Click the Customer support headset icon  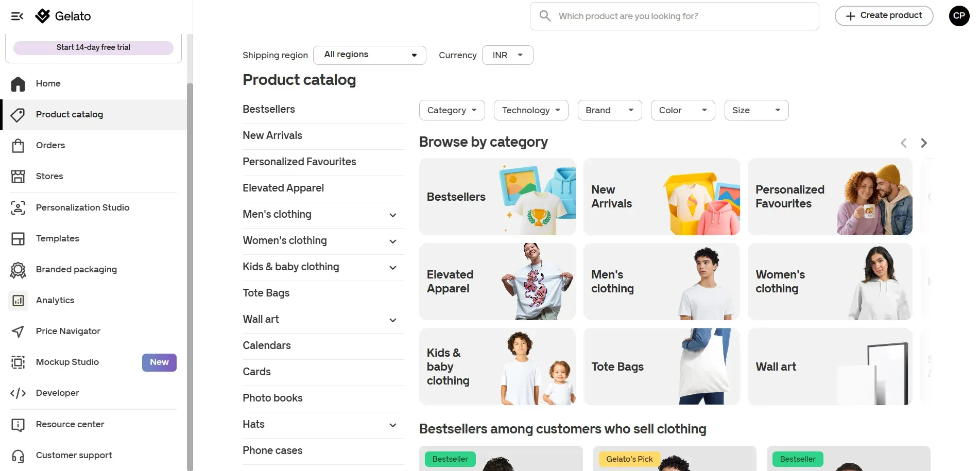tap(18, 456)
